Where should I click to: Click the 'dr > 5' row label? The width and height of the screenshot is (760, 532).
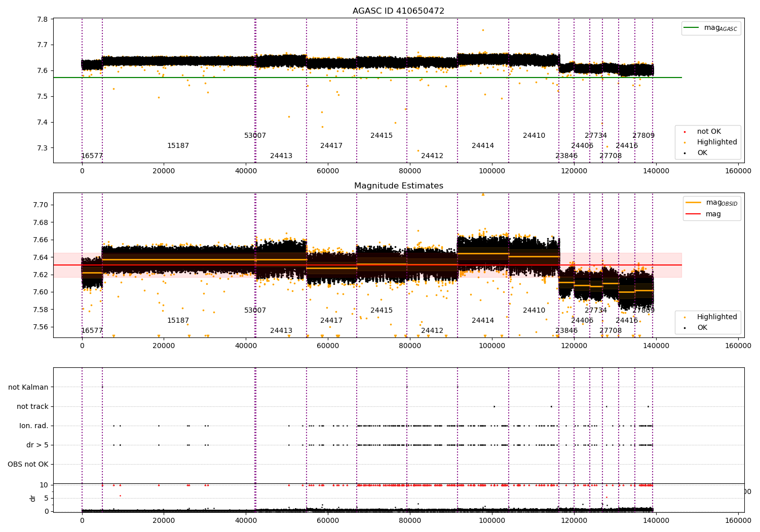pyautogui.click(x=37, y=445)
